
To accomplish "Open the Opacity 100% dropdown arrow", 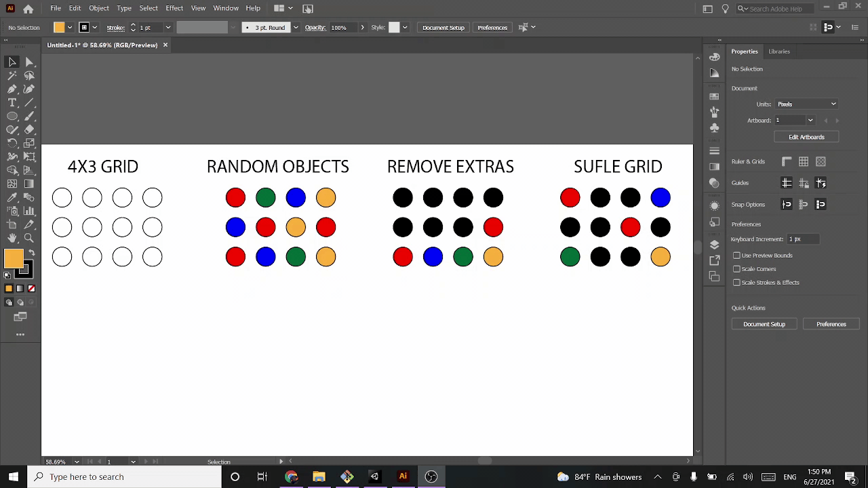I will point(362,28).
